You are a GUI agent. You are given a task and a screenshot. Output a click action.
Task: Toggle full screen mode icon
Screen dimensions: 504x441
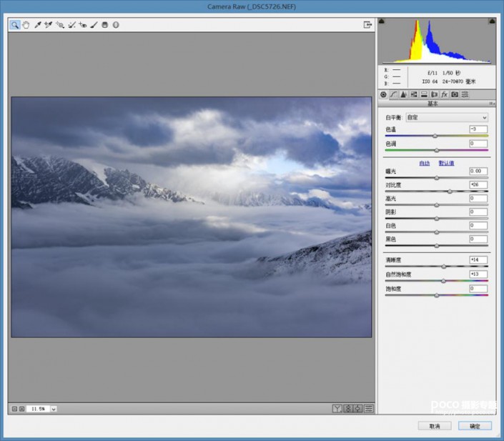click(367, 25)
